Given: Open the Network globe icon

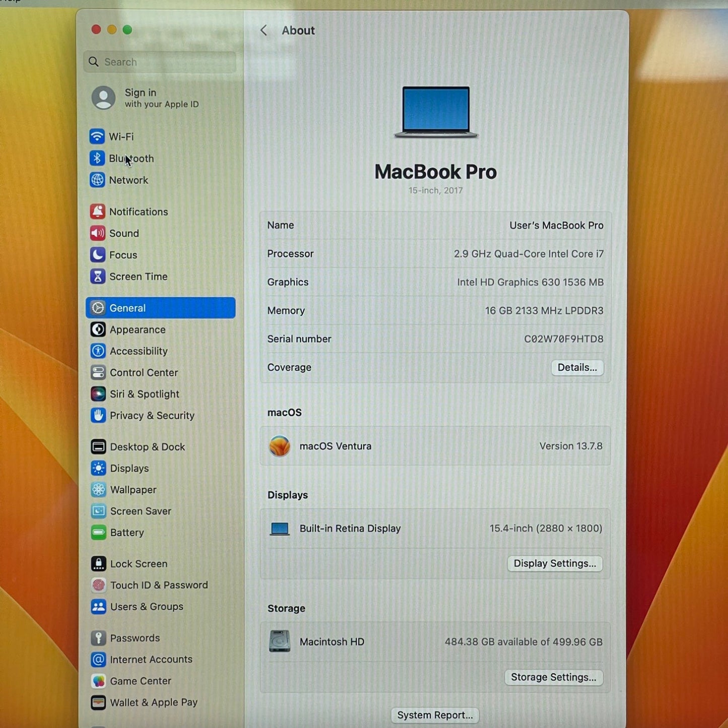Looking at the screenshot, I should (x=97, y=180).
